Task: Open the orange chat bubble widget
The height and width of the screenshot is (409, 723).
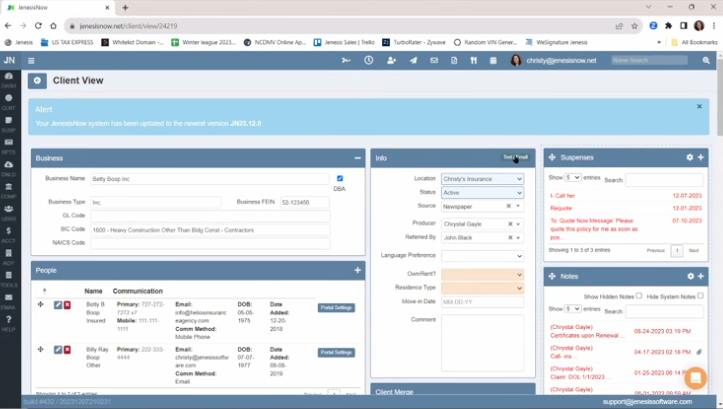Action: [x=696, y=379]
